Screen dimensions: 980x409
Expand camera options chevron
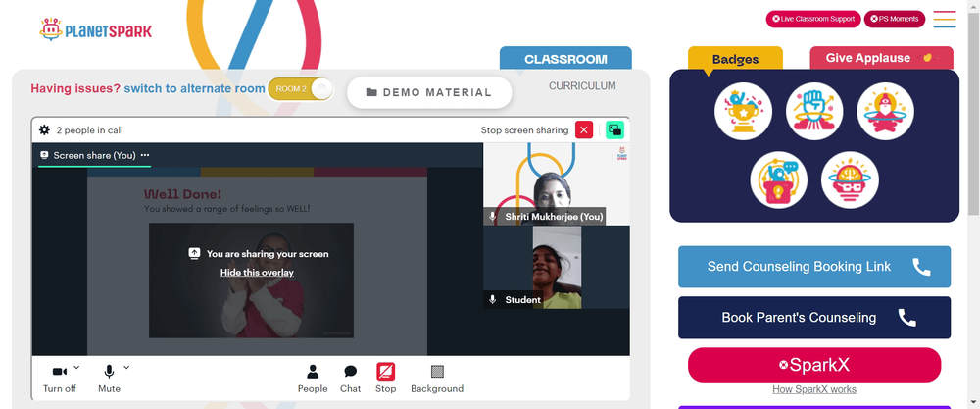(76, 367)
